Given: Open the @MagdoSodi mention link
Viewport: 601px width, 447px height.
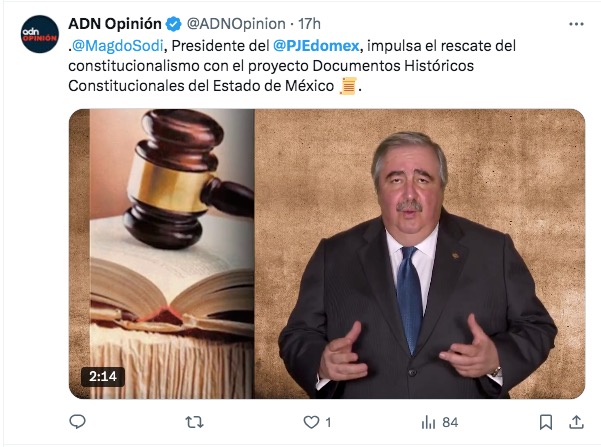Looking at the screenshot, I should click(118, 46).
